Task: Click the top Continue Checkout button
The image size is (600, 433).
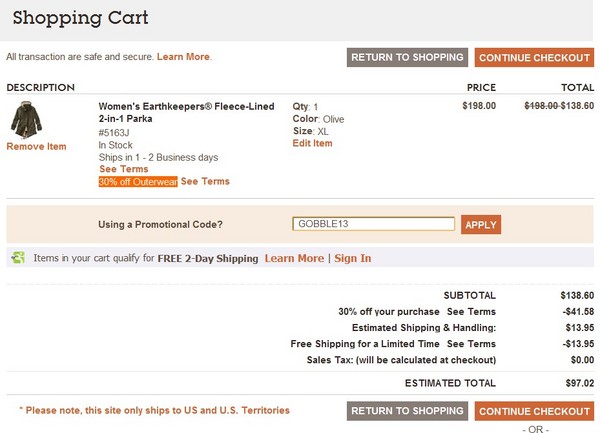Action: (x=534, y=57)
